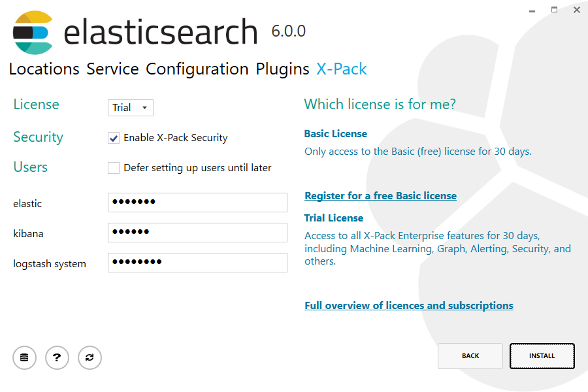Open Full overview of licences and subscriptions link
588x392 pixels.
click(x=408, y=306)
